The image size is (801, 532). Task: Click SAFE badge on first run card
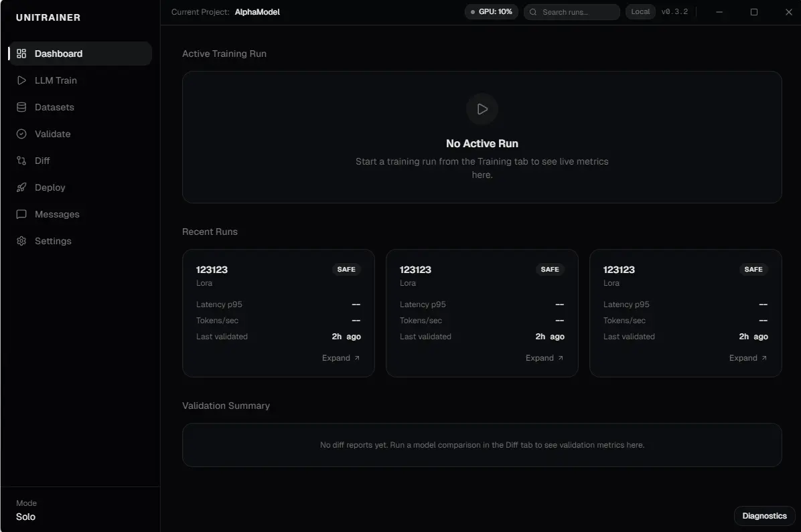click(x=346, y=269)
